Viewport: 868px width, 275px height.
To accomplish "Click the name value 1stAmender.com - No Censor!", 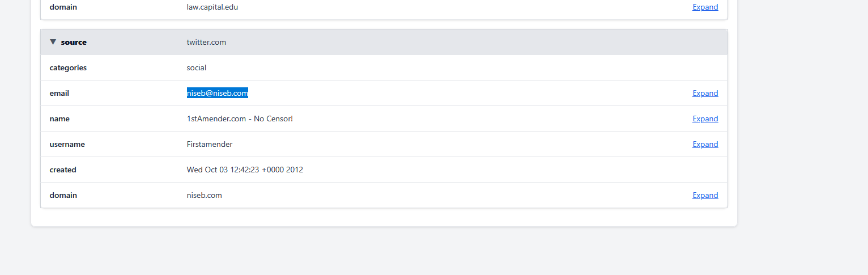I will click(x=240, y=119).
